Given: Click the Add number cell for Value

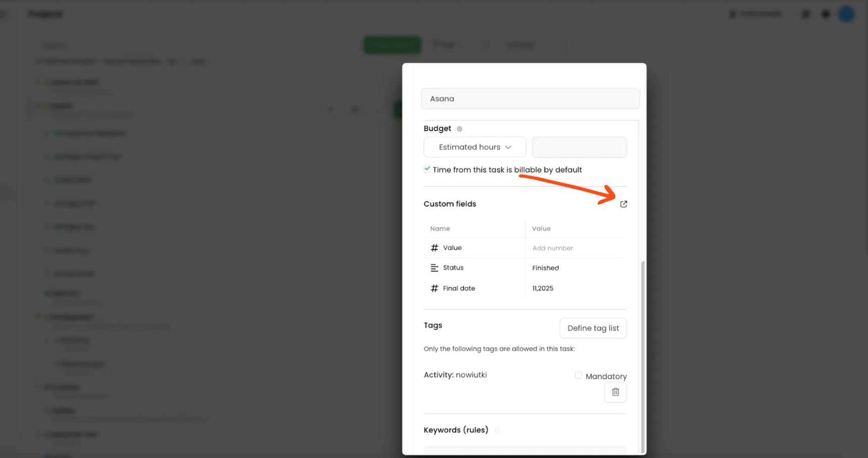Looking at the screenshot, I should [553, 248].
